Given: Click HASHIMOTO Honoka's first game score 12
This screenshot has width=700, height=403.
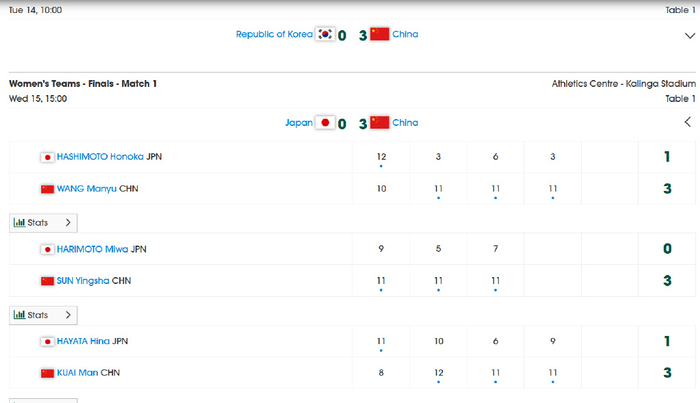Looking at the screenshot, I should click(x=381, y=157).
